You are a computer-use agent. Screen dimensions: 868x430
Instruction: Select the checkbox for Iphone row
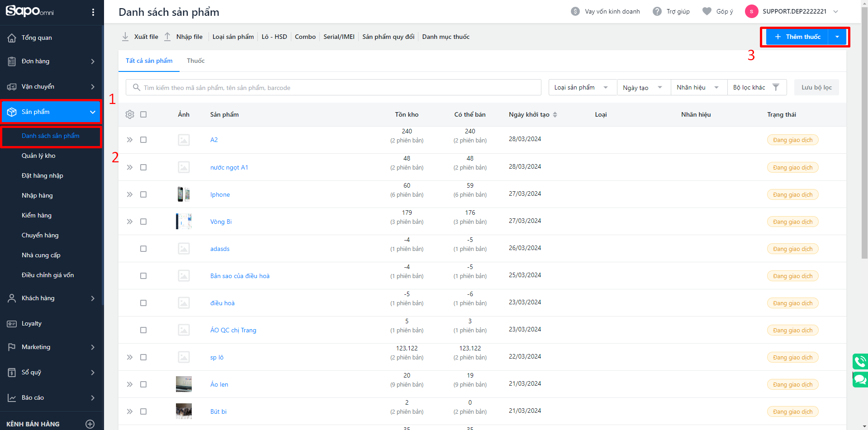click(x=143, y=194)
